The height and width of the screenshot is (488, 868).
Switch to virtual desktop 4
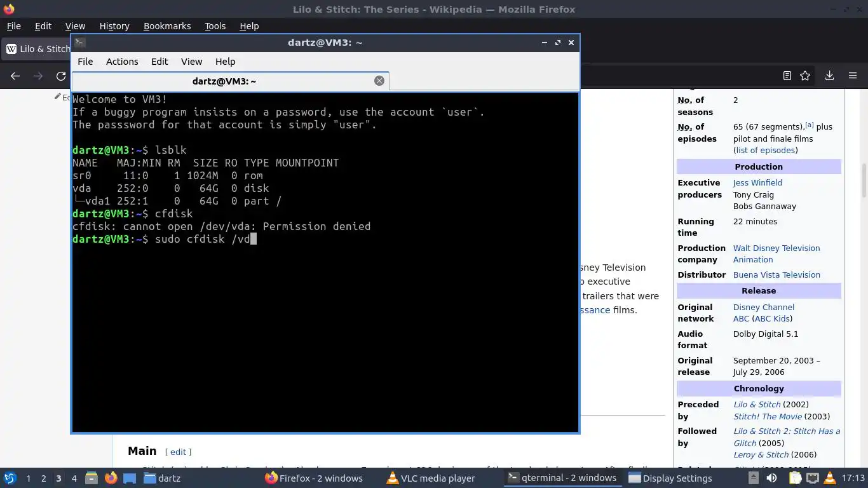pos(74,478)
